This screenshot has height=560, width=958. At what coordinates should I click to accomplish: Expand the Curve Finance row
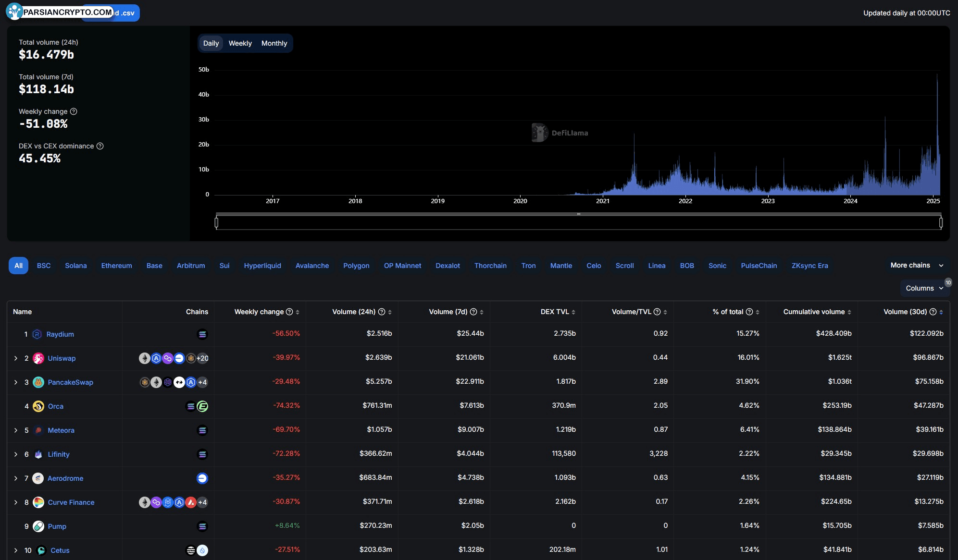point(16,502)
